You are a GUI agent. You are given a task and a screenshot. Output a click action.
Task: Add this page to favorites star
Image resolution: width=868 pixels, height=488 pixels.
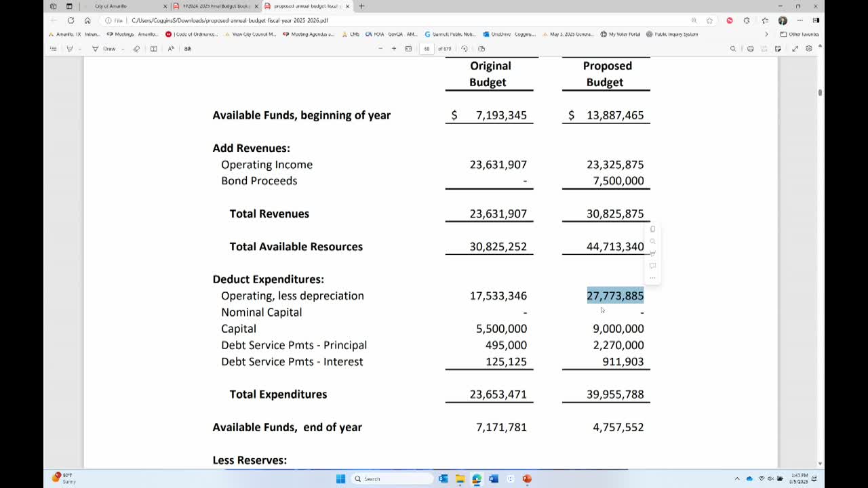(709, 20)
